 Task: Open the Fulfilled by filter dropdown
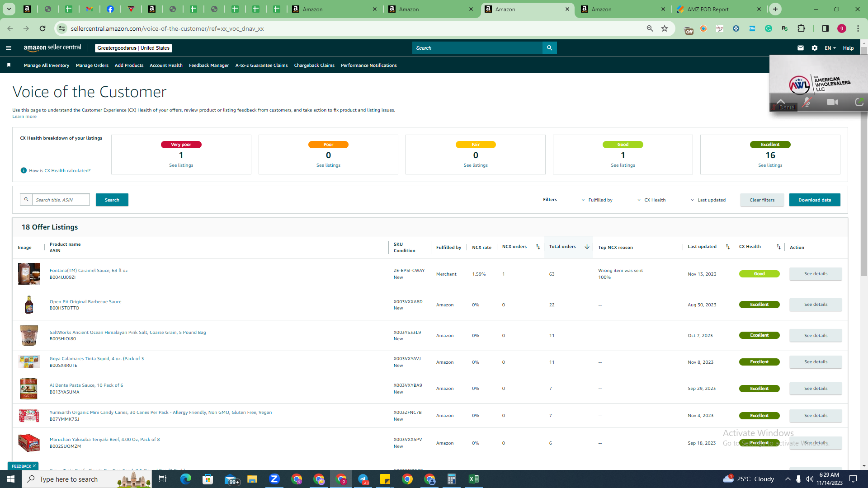(x=597, y=200)
